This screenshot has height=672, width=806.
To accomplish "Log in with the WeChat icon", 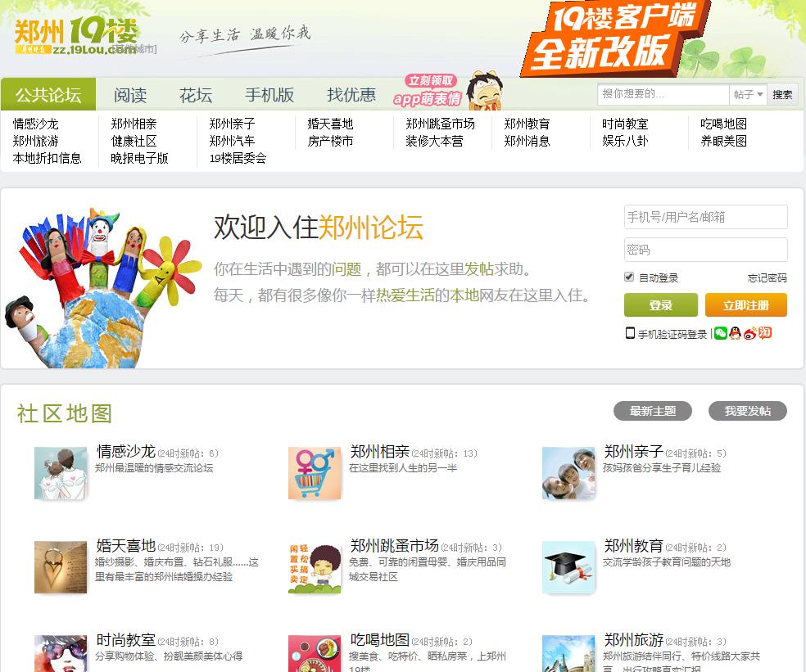I will click(721, 333).
